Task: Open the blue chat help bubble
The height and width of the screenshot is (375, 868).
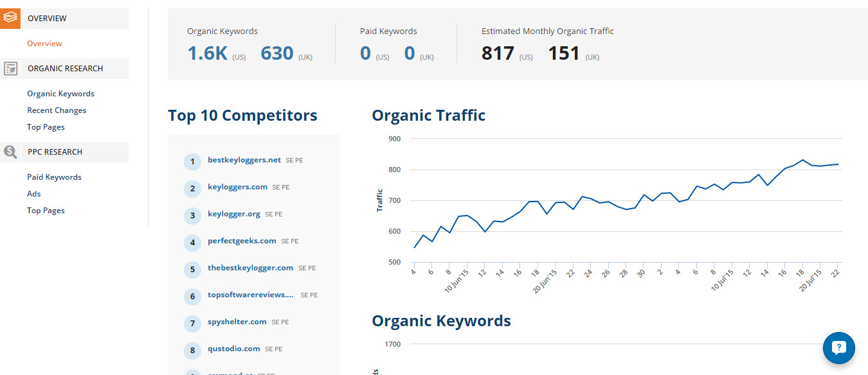Action: click(838, 348)
